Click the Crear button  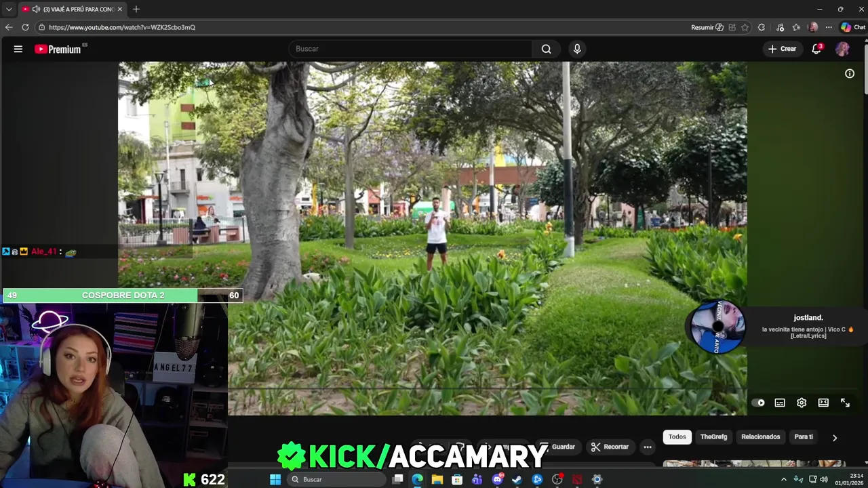(x=782, y=49)
